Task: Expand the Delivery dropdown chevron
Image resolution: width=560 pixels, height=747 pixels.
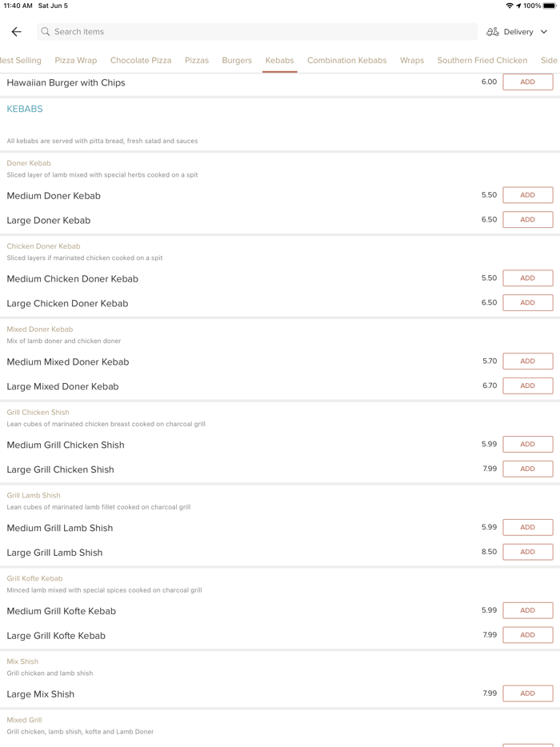Action: tap(544, 32)
